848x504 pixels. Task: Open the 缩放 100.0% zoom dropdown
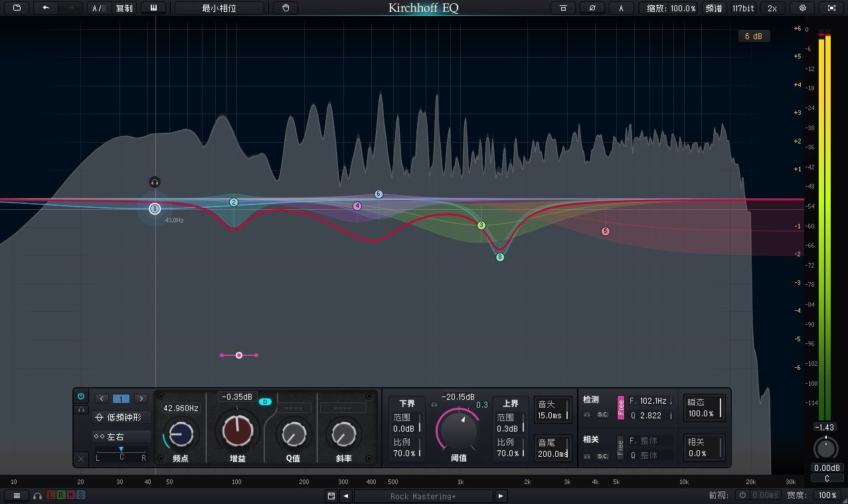pos(669,8)
